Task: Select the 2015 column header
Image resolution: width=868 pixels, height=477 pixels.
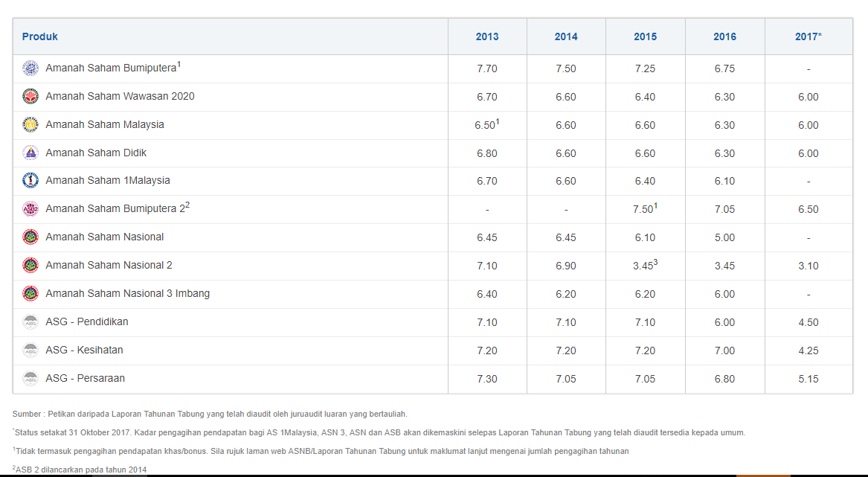Action: click(x=646, y=36)
